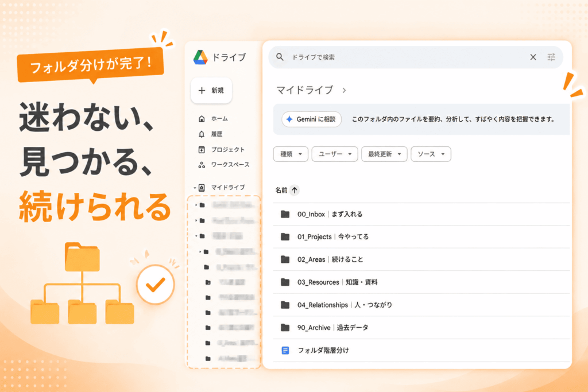
Task: Select the 02_Areas | 続けること folder
Action: [x=421, y=259]
